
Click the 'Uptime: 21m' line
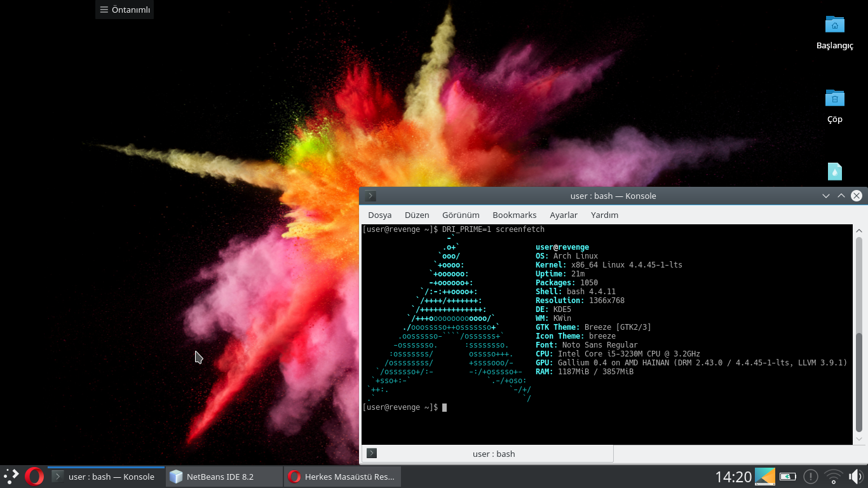point(560,274)
